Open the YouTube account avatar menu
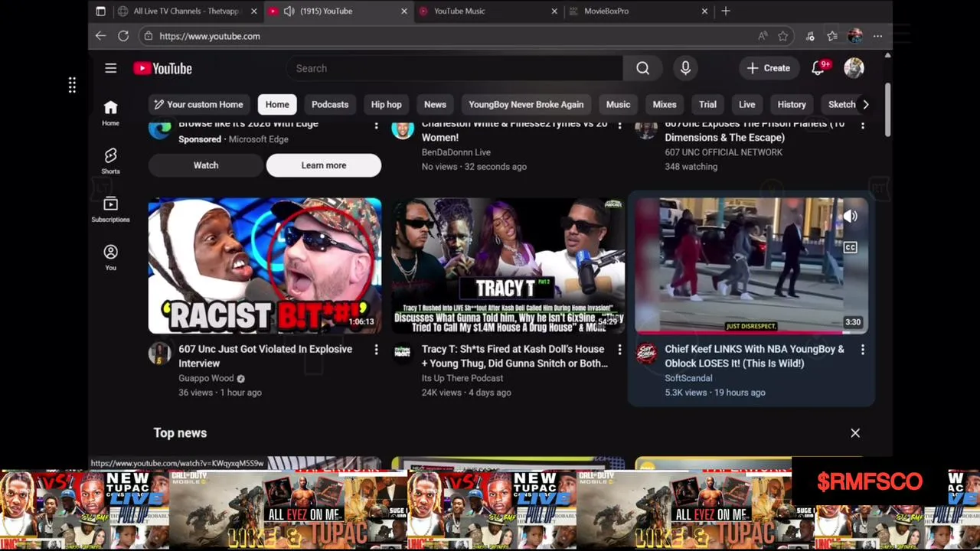Image resolution: width=980 pixels, height=551 pixels. click(x=854, y=68)
